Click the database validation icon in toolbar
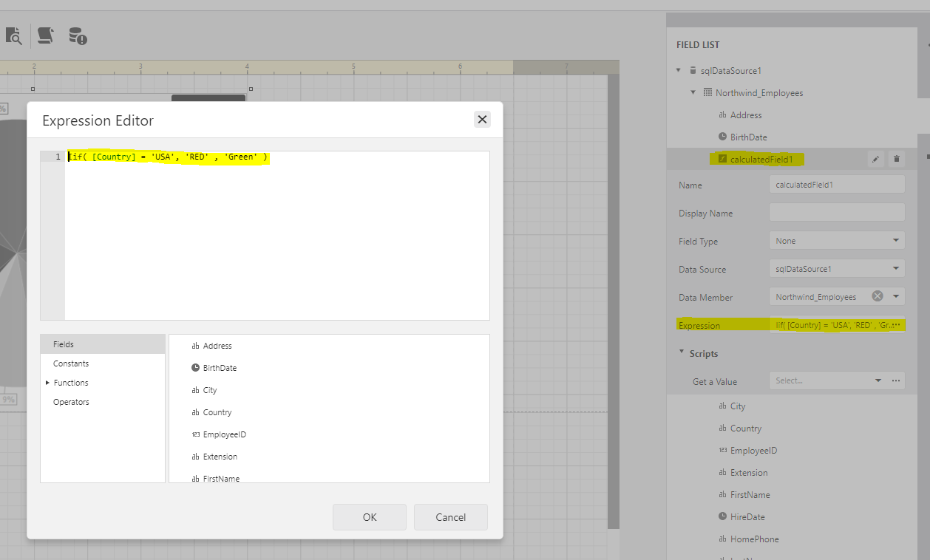 click(x=78, y=35)
